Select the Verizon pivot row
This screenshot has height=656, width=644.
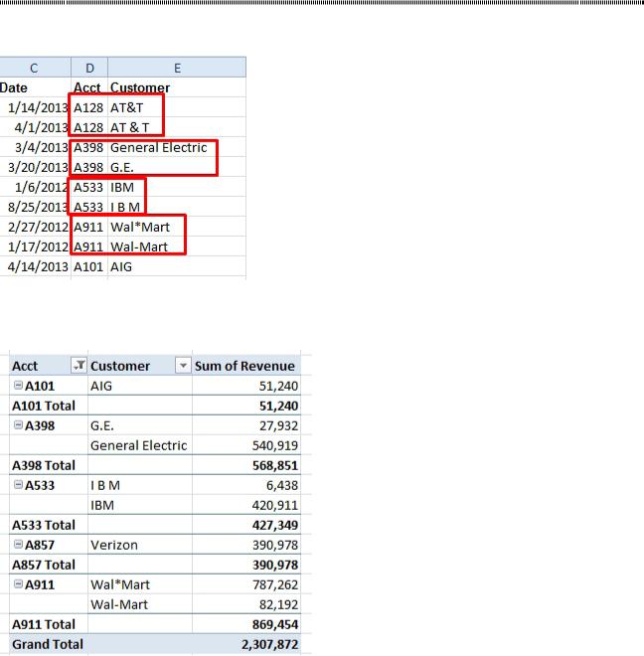click(155, 545)
